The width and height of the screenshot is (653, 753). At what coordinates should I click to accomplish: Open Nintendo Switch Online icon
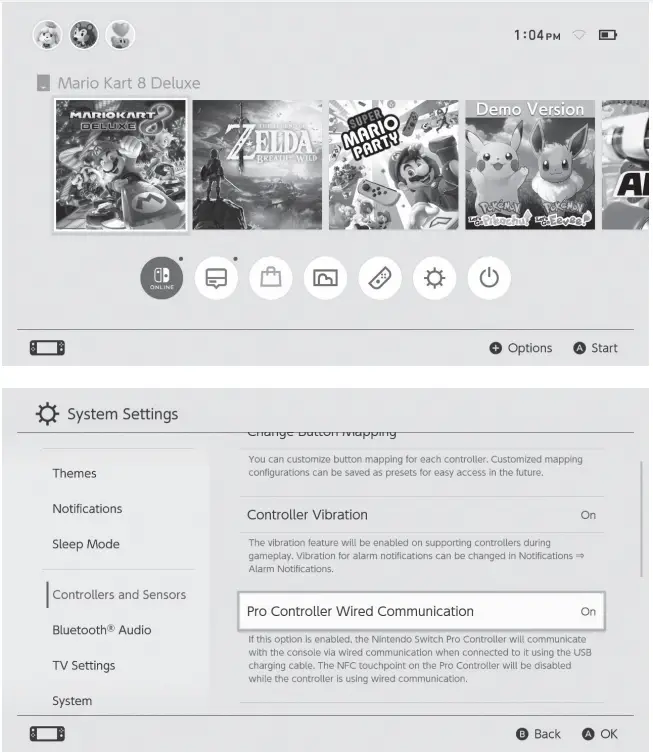(x=162, y=278)
